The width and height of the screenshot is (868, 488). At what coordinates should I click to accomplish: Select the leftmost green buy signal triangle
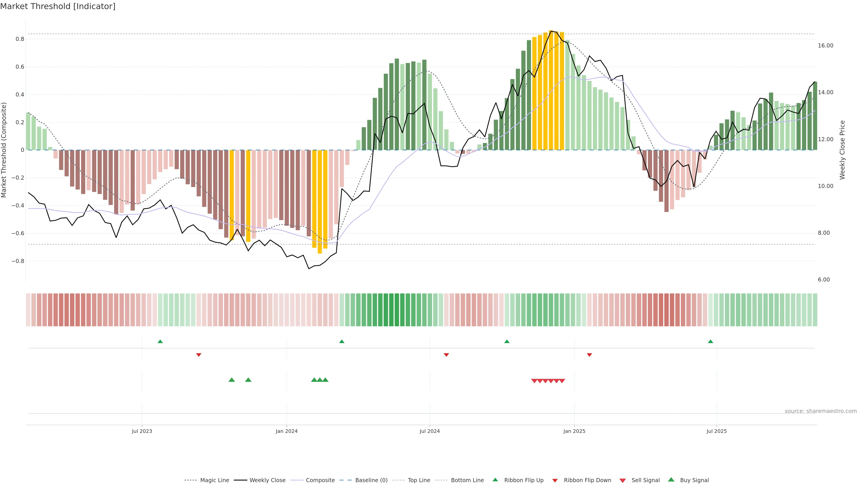click(231, 380)
